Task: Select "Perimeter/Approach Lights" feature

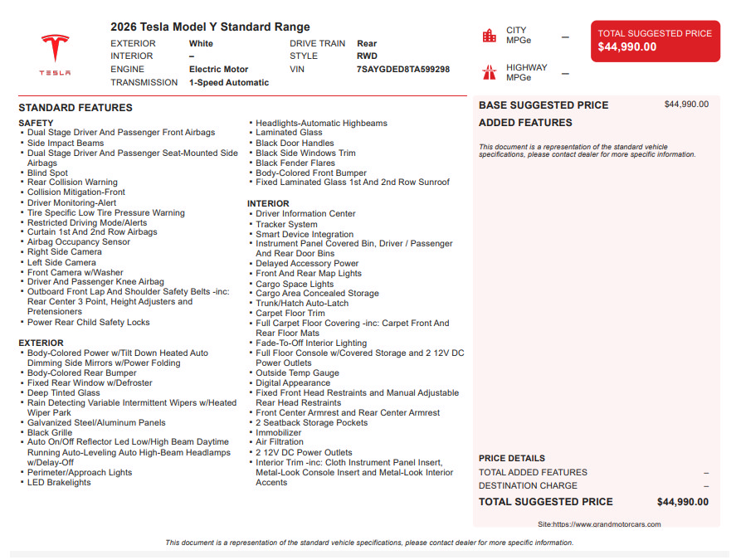Action: point(80,472)
